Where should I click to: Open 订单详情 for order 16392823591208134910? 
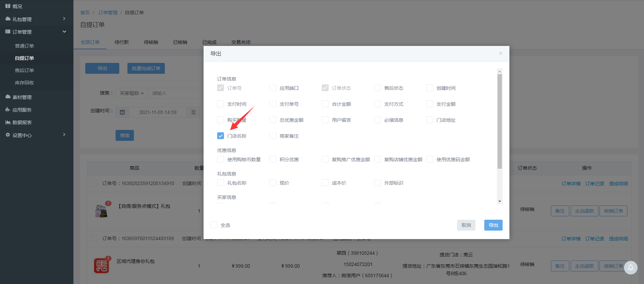click(571, 184)
